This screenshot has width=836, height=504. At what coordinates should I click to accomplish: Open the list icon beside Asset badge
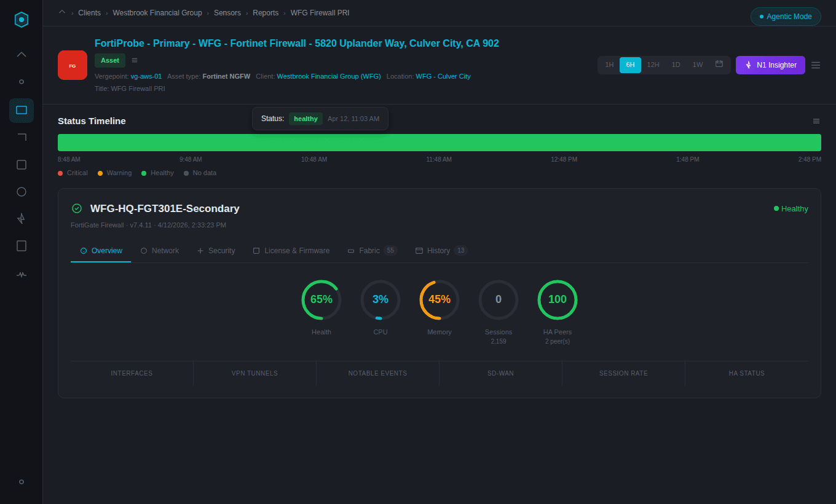tap(135, 60)
